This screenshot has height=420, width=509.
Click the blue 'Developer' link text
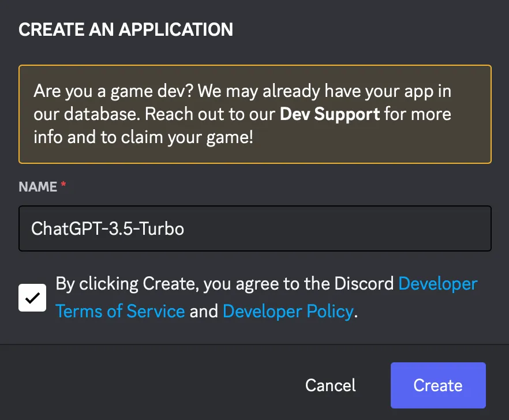pos(438,284)
